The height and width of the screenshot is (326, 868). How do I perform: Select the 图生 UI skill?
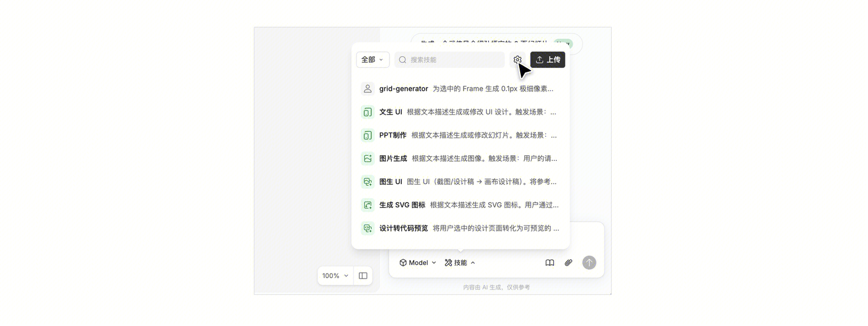pyautogui.click(x=461, y=181)
